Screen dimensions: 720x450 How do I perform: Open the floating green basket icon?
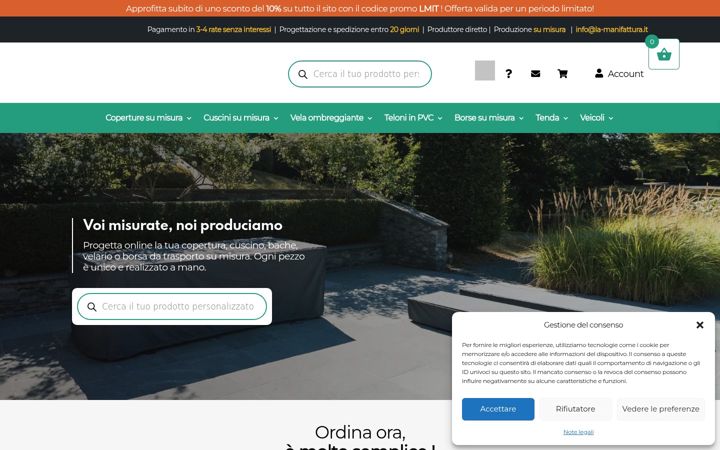point(664,55)
